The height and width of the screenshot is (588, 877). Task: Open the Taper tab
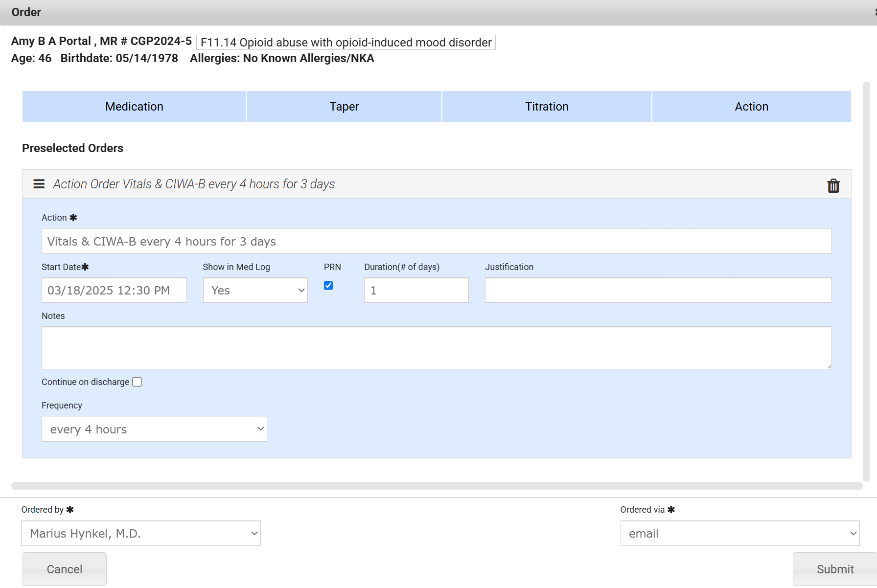click(344, 107)
